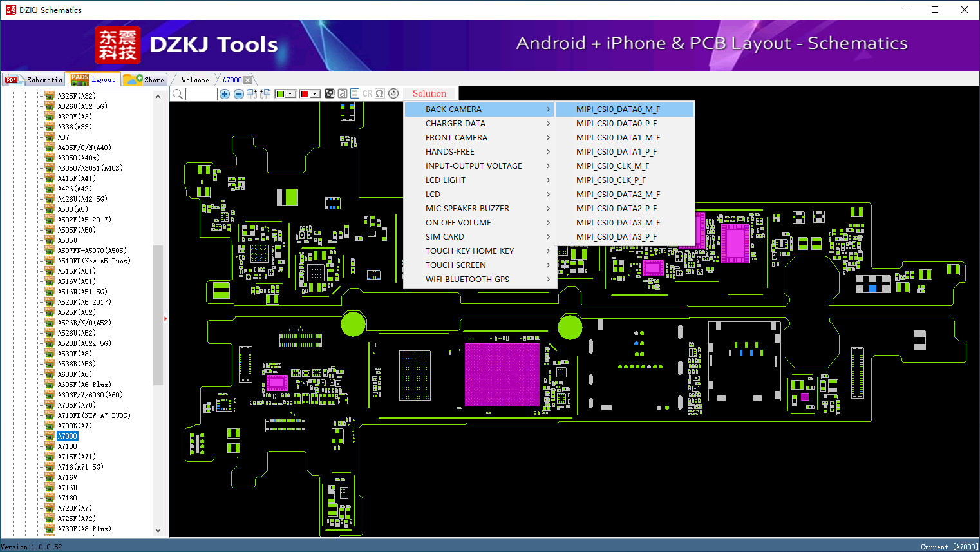Close the A7000 document tab
Image resolution: width=980 pixels, height=552 pixels.
(247, 80)
